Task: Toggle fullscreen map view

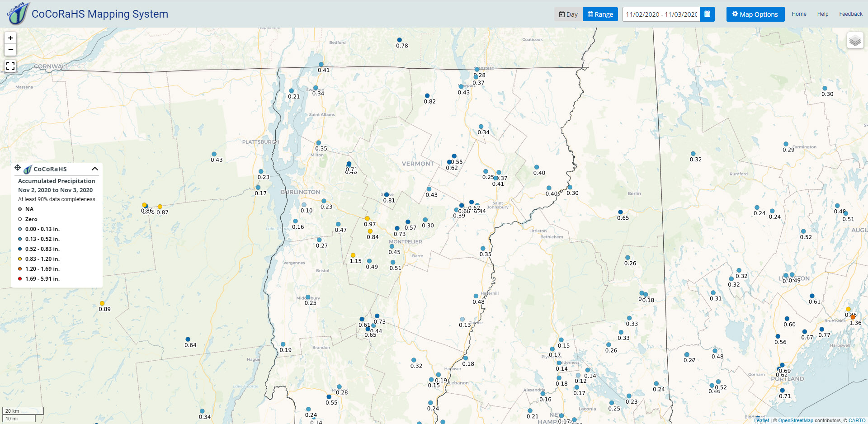Action: click(10, 66)
